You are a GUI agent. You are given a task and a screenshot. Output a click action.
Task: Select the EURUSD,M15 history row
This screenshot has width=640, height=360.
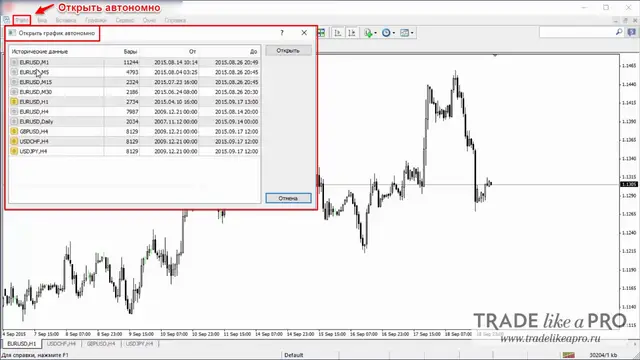tap(135, 82)
